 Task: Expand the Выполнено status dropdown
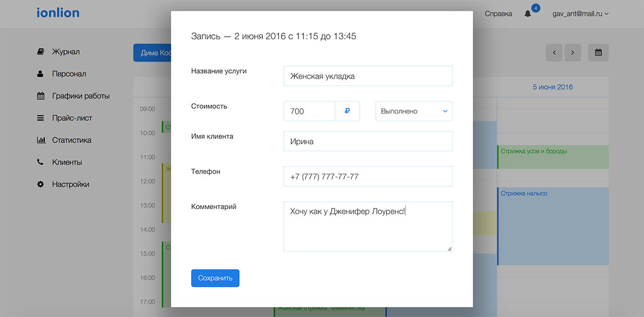(x=414, y=111)
